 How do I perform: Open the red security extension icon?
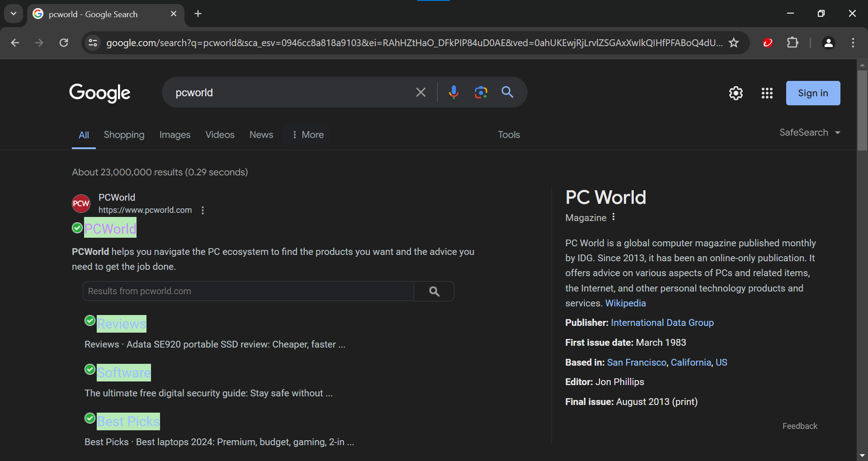pos(768,43)
